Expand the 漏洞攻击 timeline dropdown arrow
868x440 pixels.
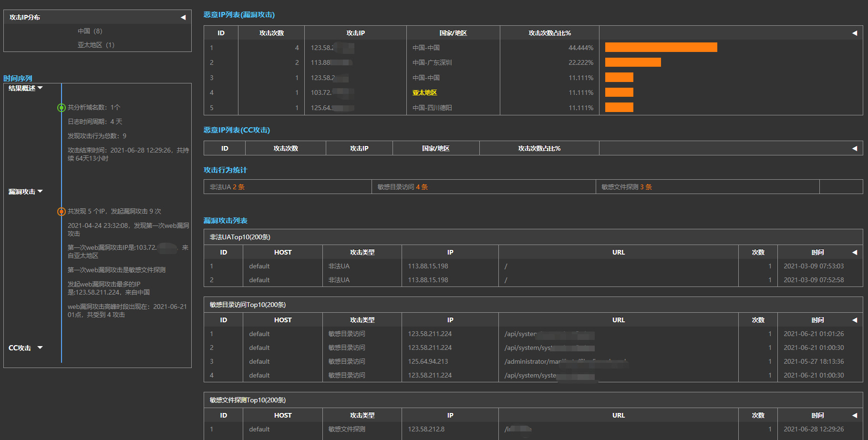40,191
